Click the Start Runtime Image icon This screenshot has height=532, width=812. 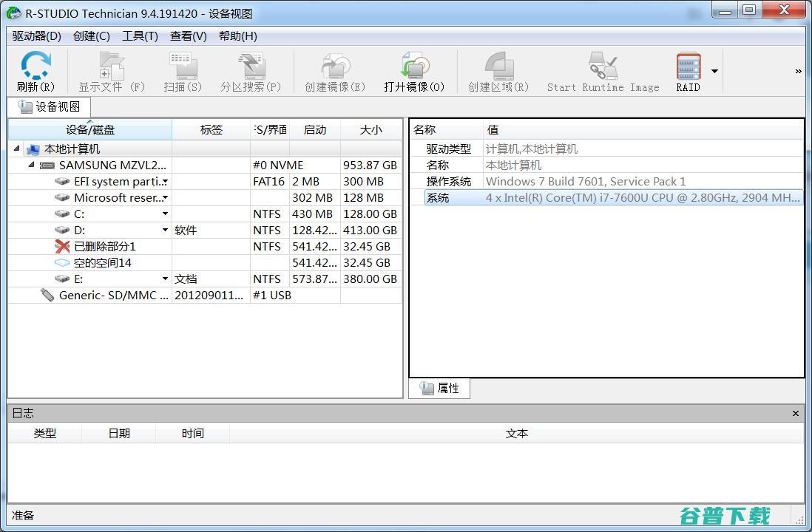(x=603, y=66)
